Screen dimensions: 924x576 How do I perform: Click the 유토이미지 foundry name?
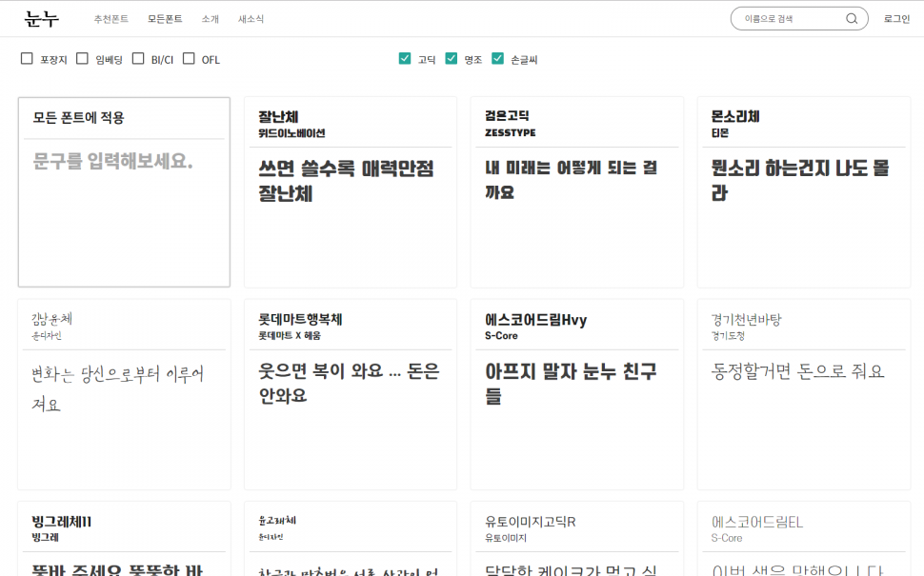tap(506, 538)
